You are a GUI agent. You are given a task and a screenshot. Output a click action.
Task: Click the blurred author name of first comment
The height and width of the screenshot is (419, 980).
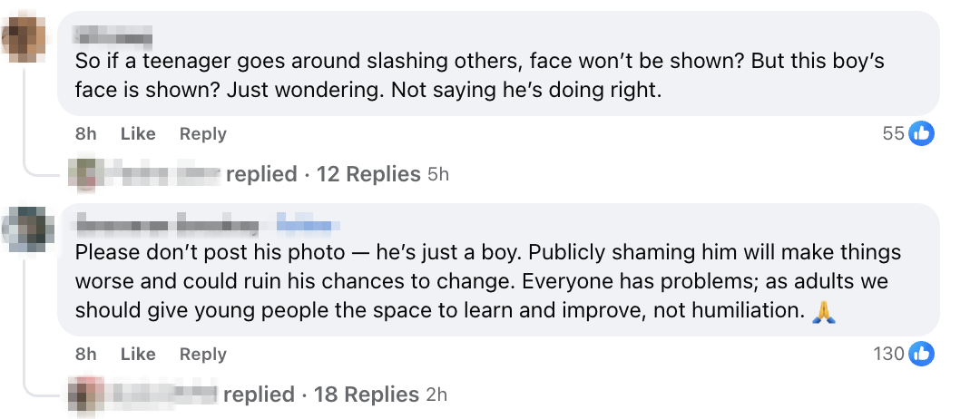113,35
